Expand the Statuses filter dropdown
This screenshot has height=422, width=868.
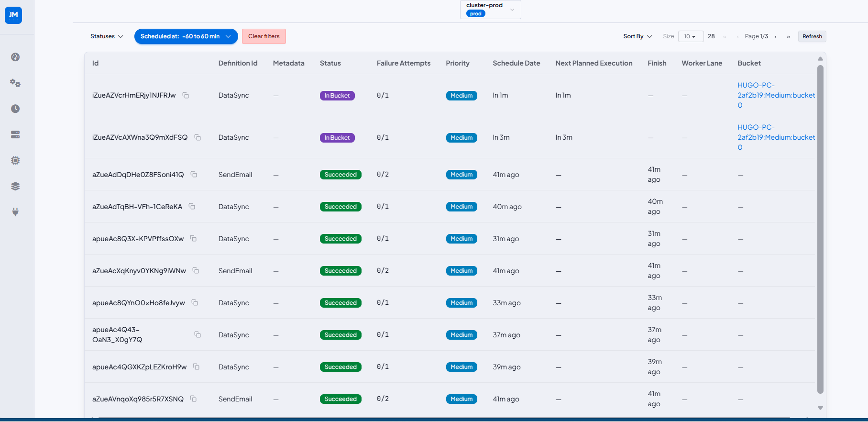(x=107, y=36)
